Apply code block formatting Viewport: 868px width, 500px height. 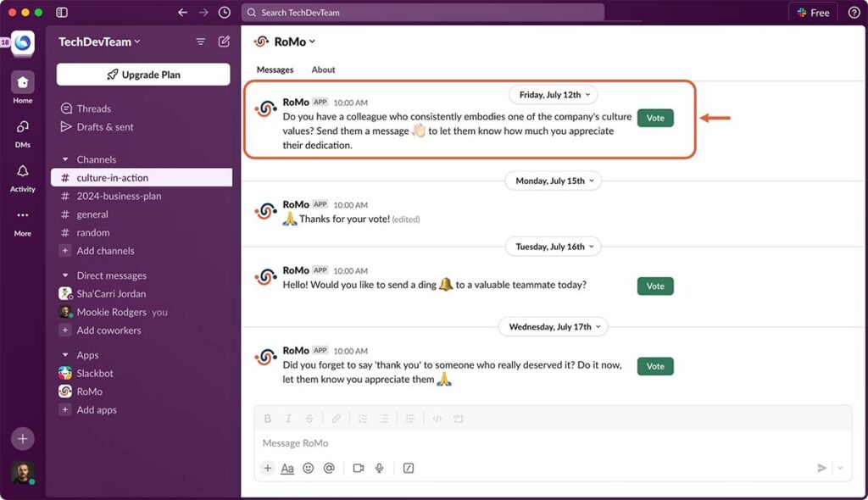pos(458,419)
